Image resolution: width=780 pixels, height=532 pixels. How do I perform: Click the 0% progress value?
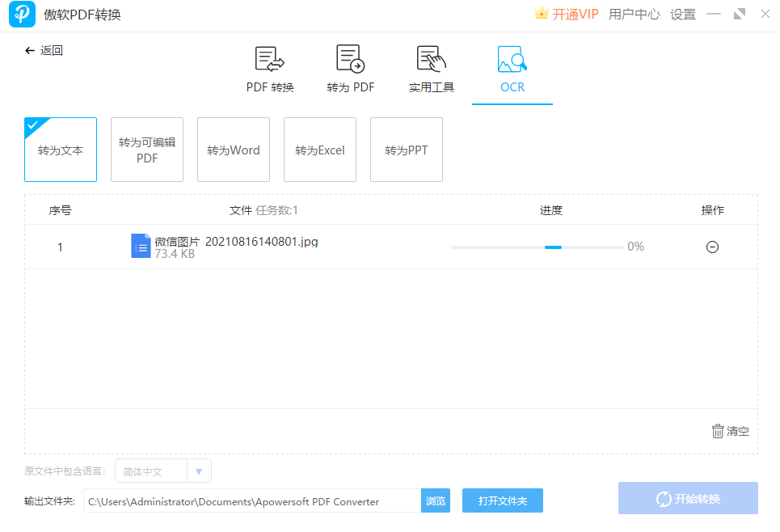(636, 247)
